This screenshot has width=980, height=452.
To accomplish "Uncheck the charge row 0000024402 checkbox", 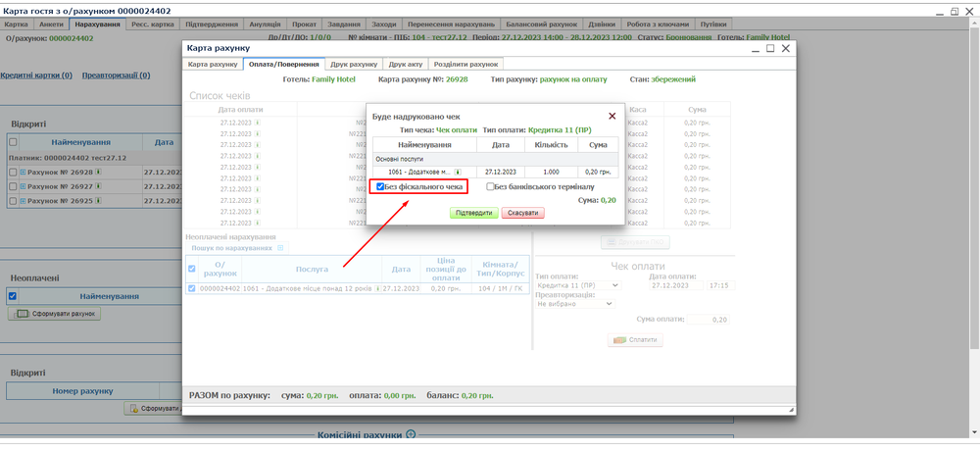I will (192, 289).
